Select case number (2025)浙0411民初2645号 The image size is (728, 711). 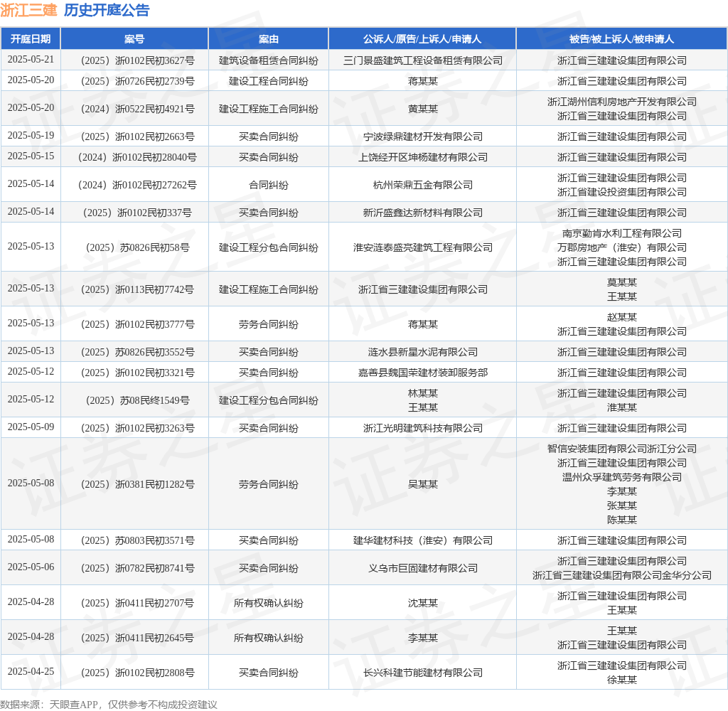click(137, 638)
